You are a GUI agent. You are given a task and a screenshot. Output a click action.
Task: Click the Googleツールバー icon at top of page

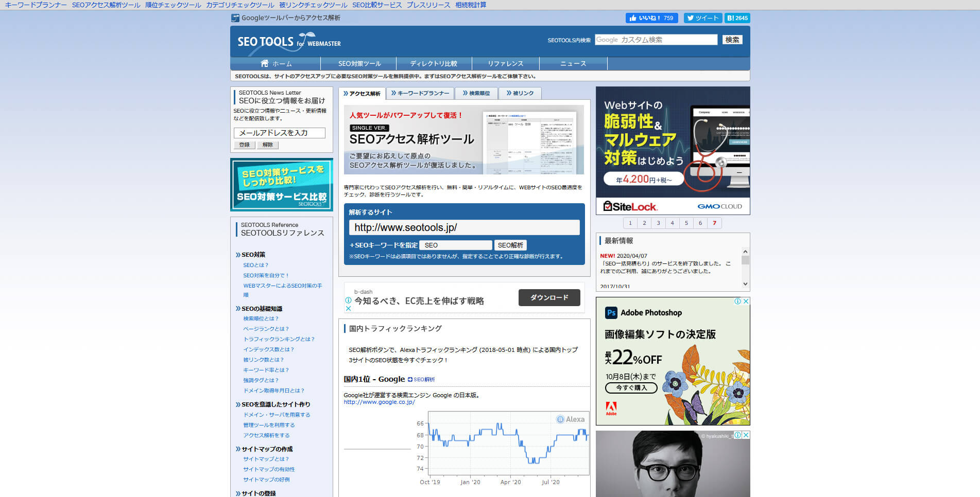[235, 18]
